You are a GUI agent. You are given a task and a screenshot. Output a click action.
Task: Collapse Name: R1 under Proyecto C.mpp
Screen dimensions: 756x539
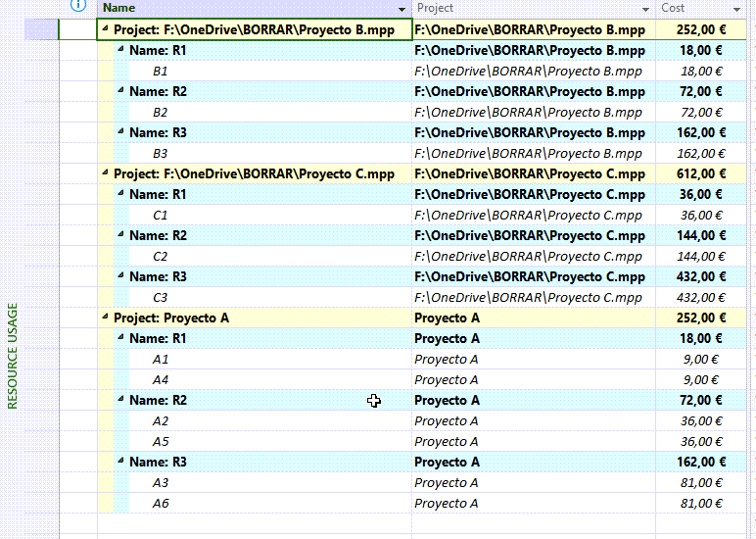pos(121,193)
